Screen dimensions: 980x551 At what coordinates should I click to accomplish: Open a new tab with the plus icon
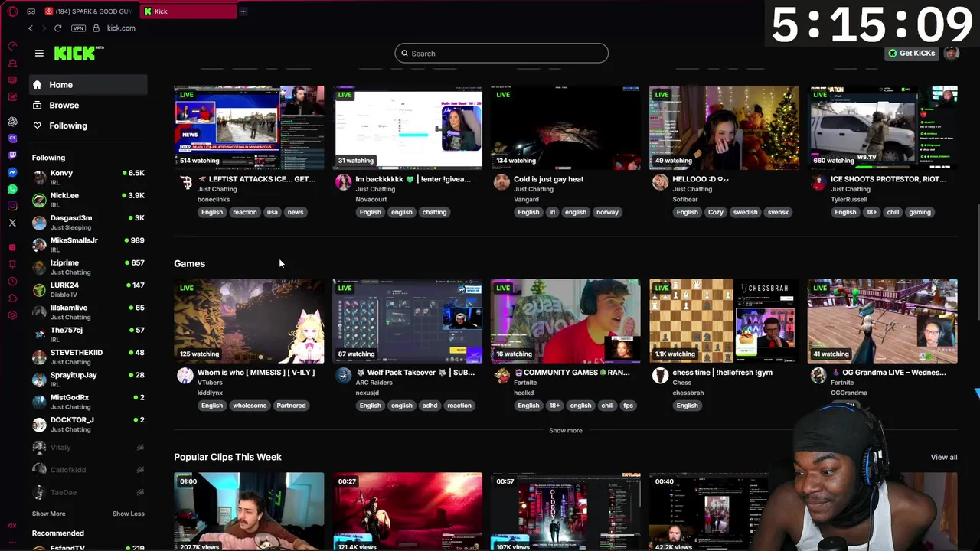pyautogui.click(x=243, y=11)
